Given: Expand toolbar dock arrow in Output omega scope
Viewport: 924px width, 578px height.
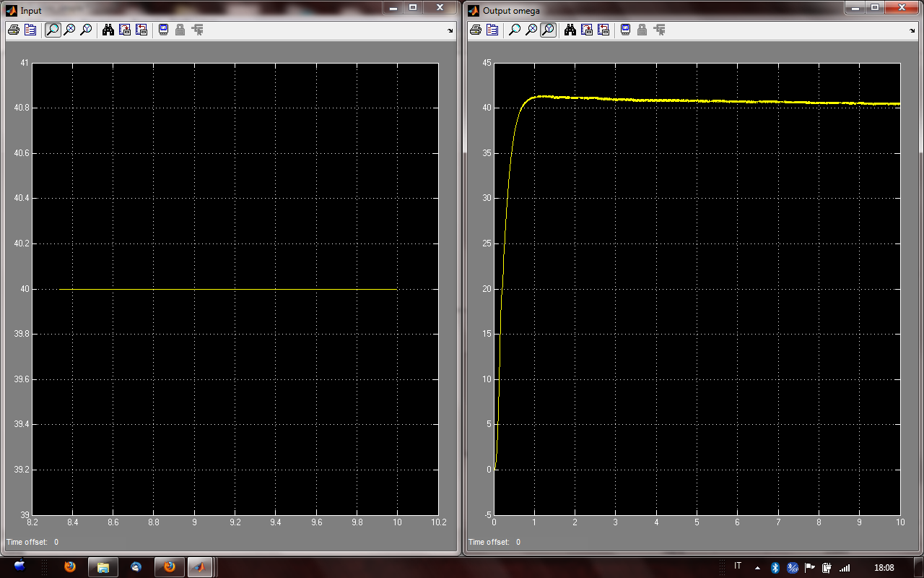Looking at the screenshot, I should (912, 30).
